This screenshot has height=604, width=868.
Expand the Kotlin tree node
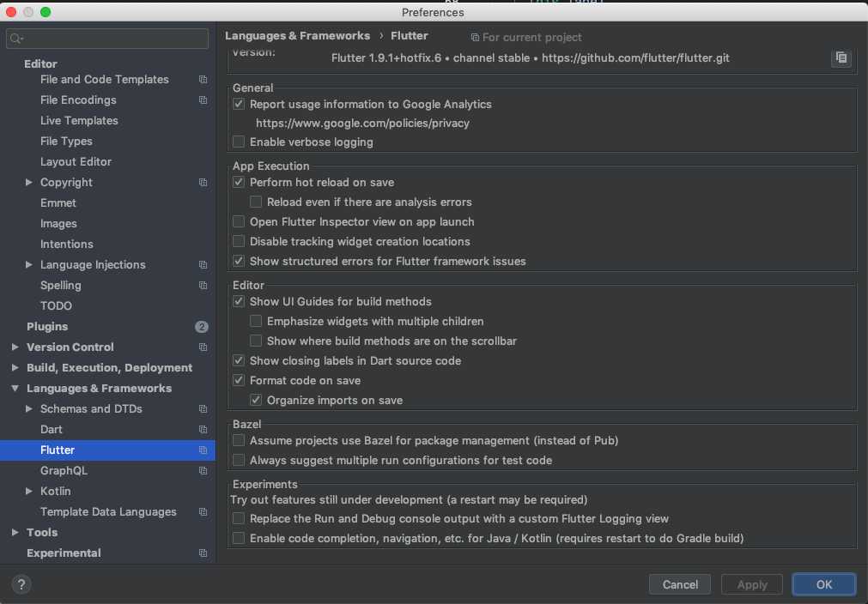(x=29, y=491)
